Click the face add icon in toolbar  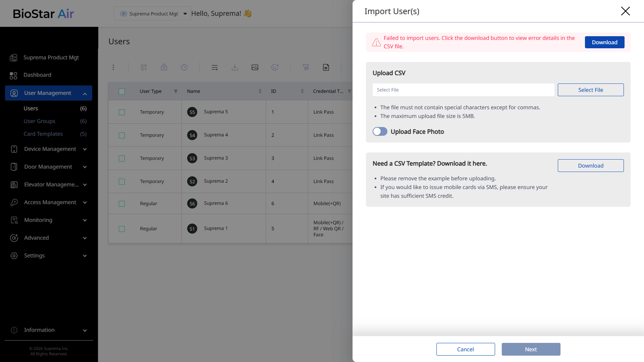pyautogui.click(x=275, y=67)
